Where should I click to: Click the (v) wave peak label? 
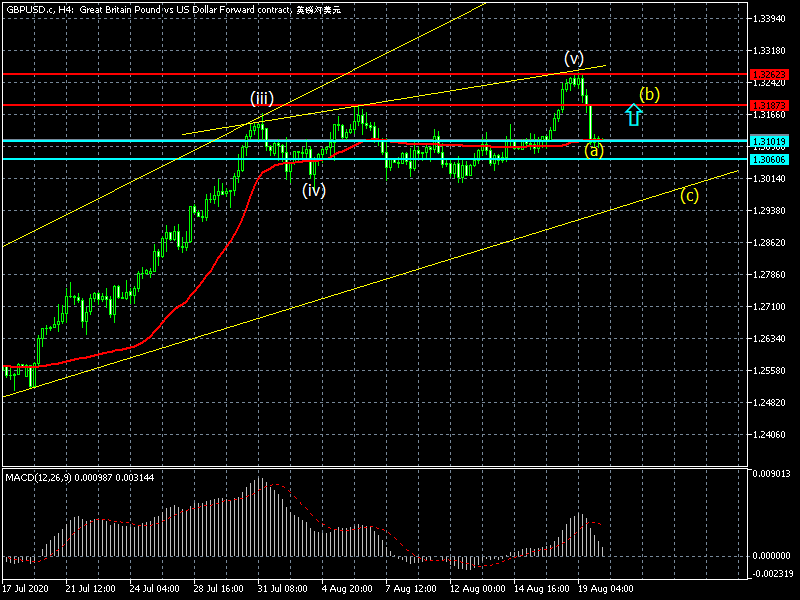pyautogui.click(x=573, y=57)
